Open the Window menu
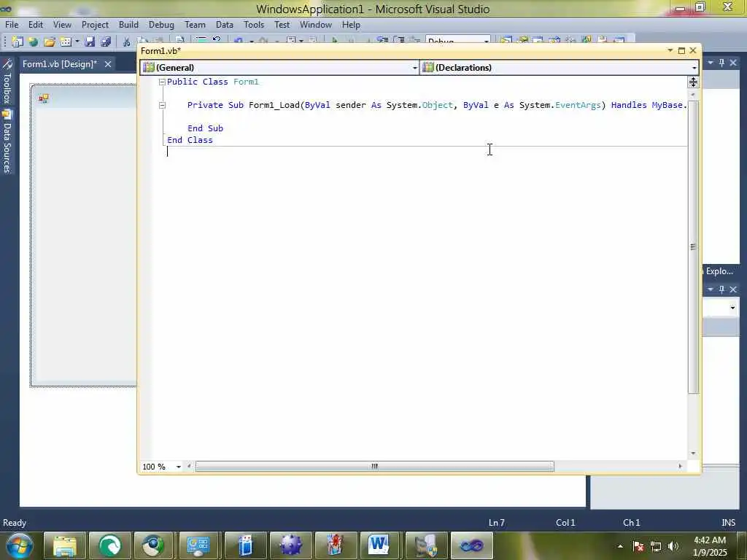Image resolution: width=747 pixels, height=560 pixels. pos(315,25)
